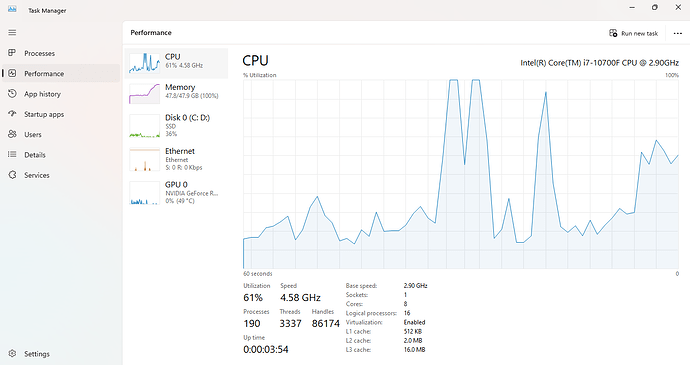Click the 60 seconds axis label

pyautogui.click(x=258, y=274)
